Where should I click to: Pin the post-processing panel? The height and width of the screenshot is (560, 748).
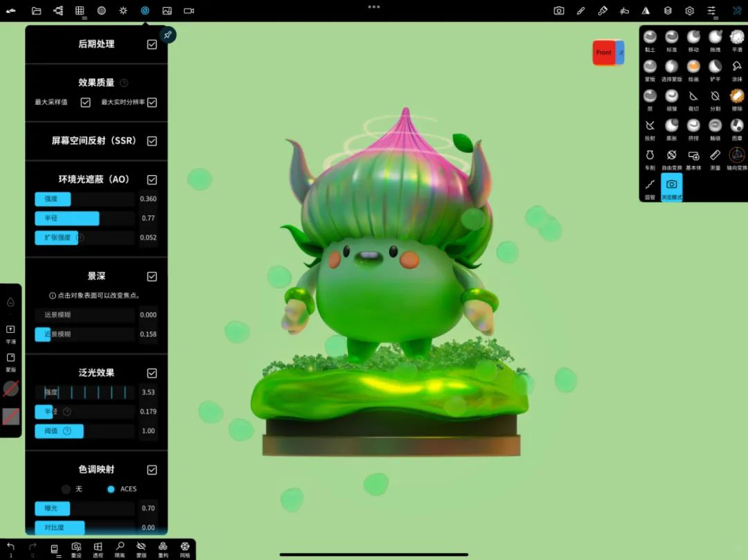pos(168,35)
